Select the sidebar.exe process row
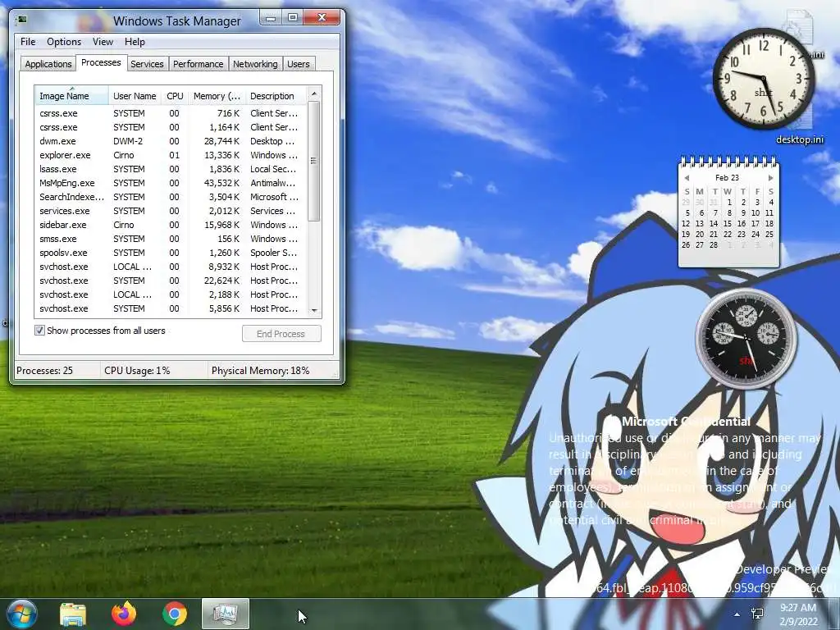The image size is (840, 630). [171, 225]
